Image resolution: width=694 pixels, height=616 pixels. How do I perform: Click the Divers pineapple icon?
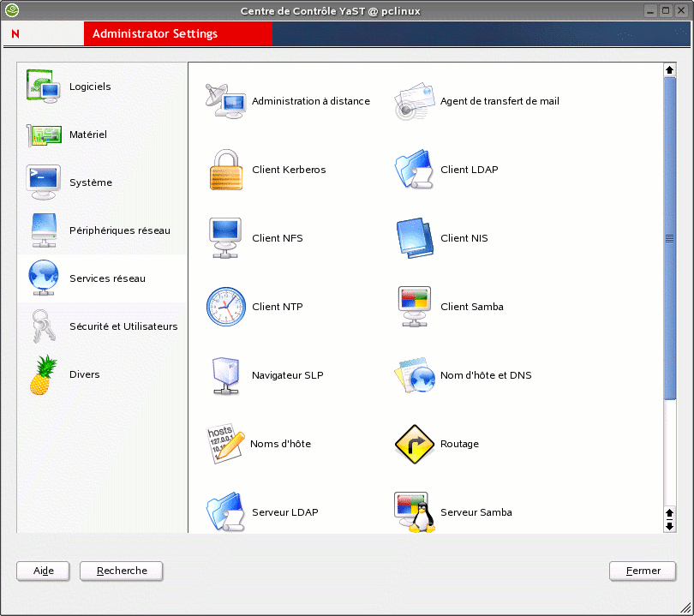click(44, 374)
